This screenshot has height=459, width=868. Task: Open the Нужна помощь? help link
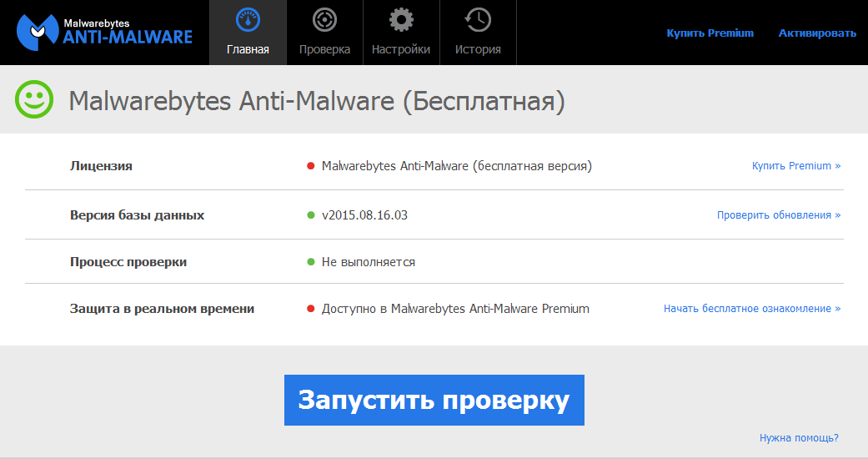click(x=799, y=437)
